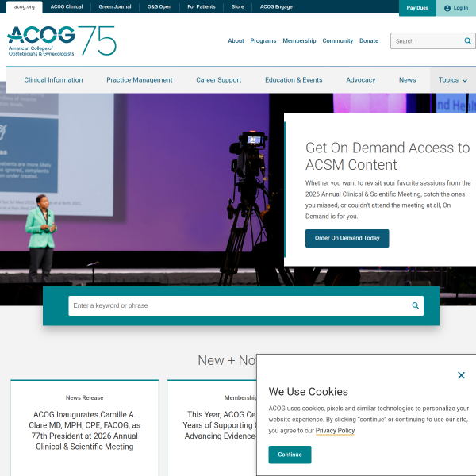Open ACOG Engage tab
The height and width of the screenshot is (476, 476).
coord(276,6)
